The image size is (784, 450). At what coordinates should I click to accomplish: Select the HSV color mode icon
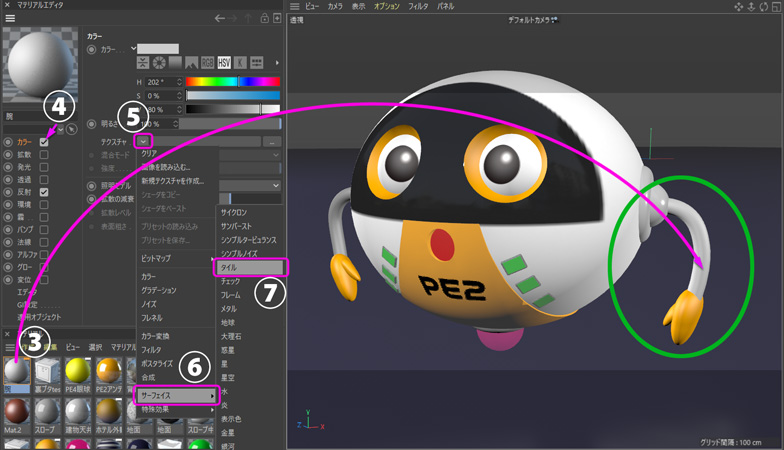coord(224,63)
